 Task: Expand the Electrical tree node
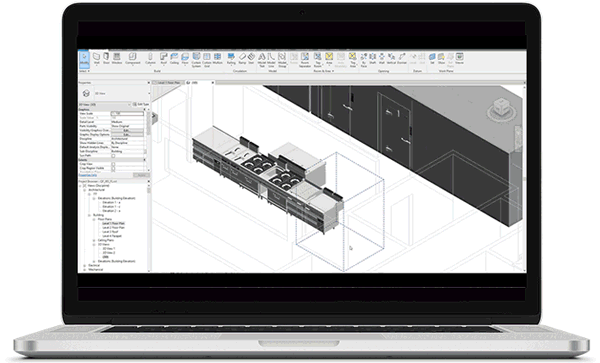85,265
